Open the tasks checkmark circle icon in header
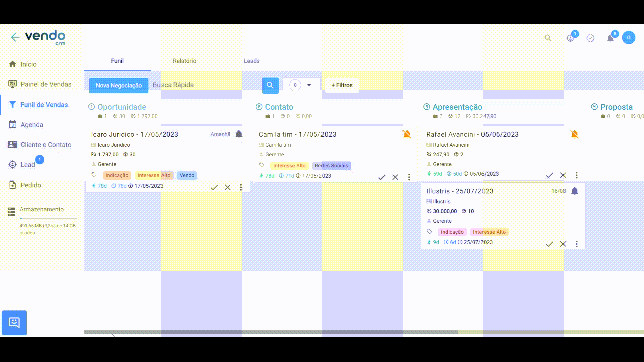Image resolution: width=644 pixels, height=362 pixels. (x=591, y=38)
